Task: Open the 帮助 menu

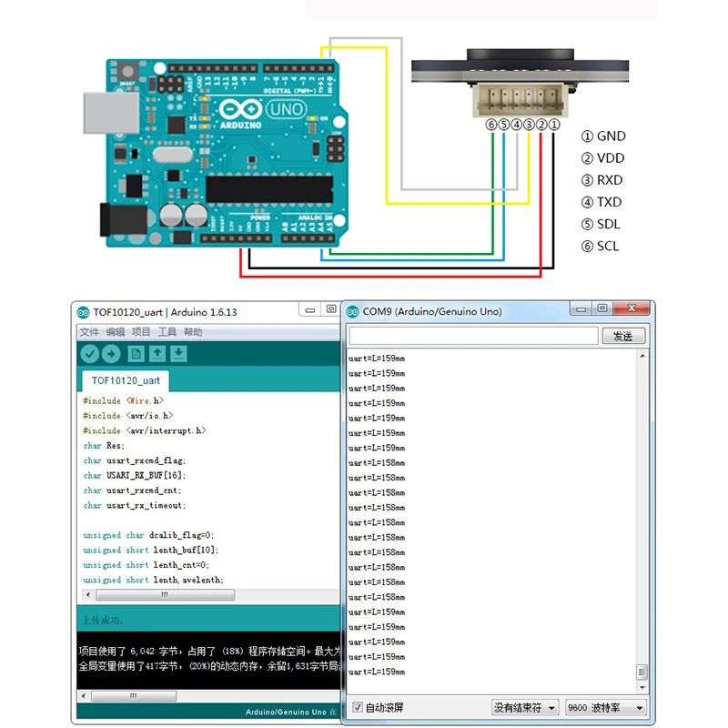Action: point(193,332)
